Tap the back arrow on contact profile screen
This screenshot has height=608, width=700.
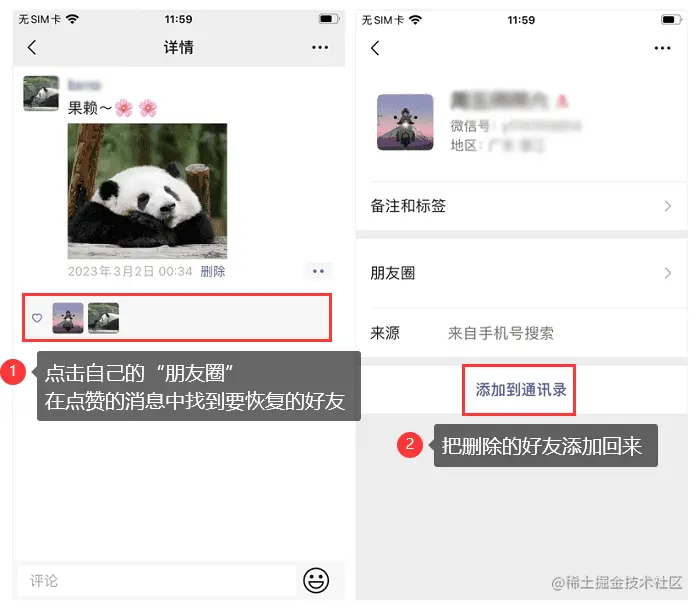tap(375, 48)
